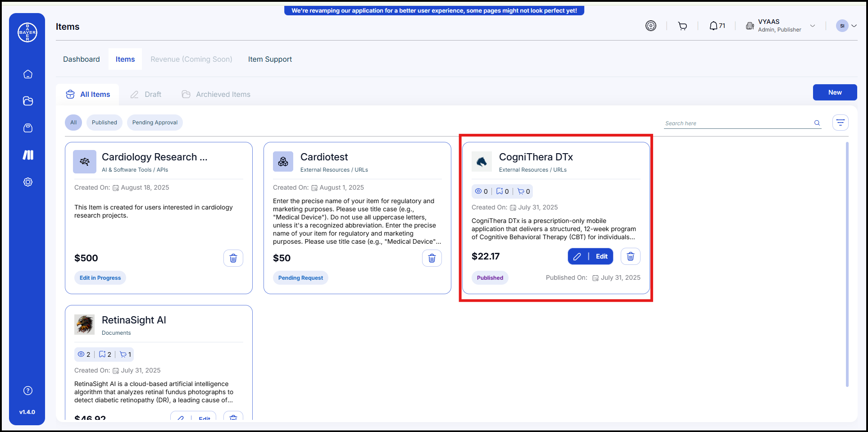This screenshot has width=868, height=432.
Task: Open the RetinaSight AI title
Action: coord(134,320)
